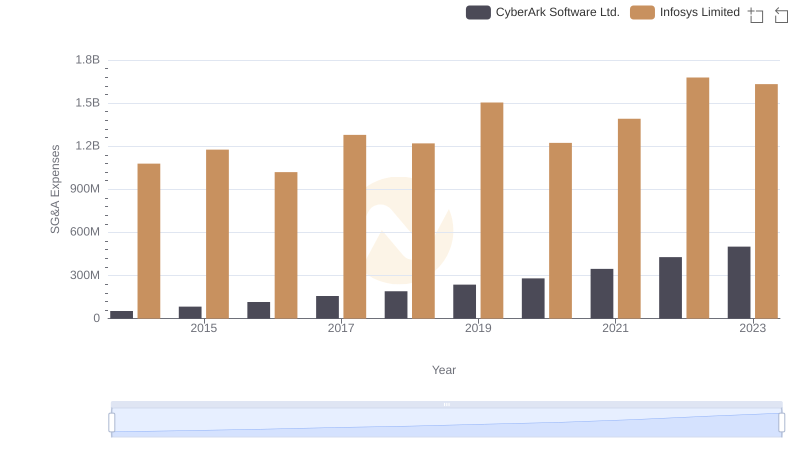The width and height of the screenshot is (800, 461).
Task: Click the data zoom top move handle
Action: [446, 404]
